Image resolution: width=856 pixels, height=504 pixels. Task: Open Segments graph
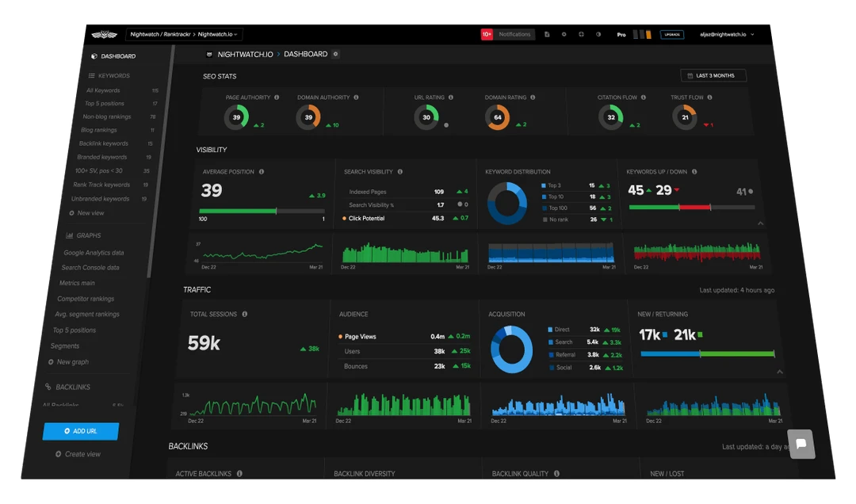65,346
